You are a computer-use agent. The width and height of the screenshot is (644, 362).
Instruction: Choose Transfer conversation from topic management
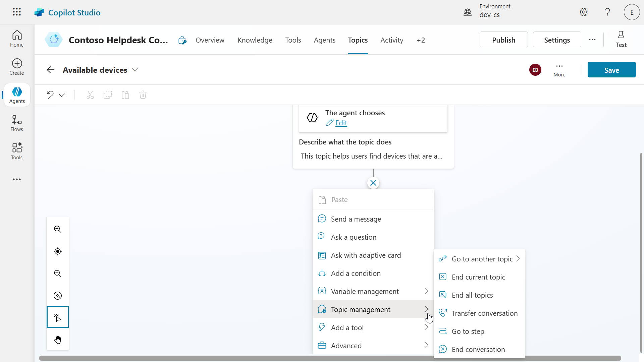pos(484,313)
